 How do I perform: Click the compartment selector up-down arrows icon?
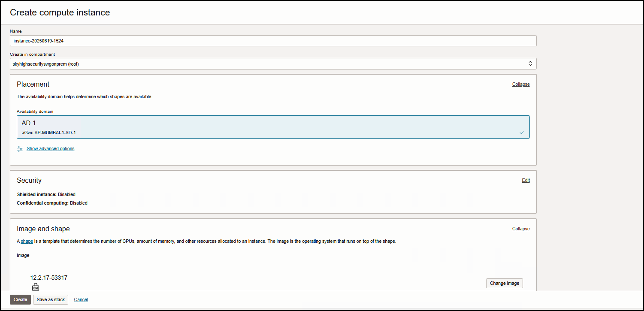(x=530, y=64)
